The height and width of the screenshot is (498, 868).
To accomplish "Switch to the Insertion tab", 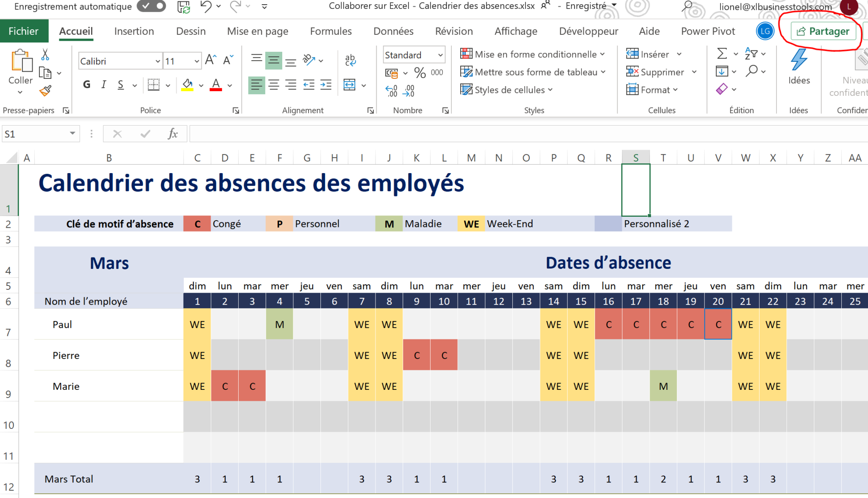I will (134, 31).
